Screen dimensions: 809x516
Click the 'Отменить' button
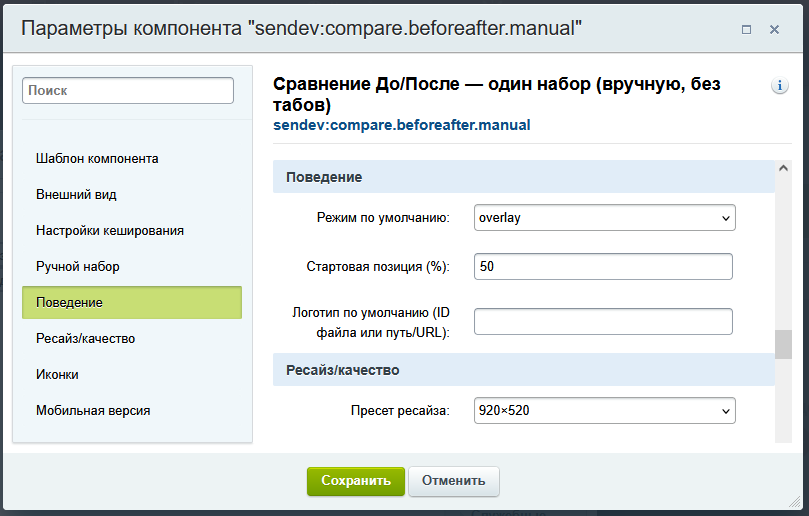pyautogui.click(x=453, y=481)
